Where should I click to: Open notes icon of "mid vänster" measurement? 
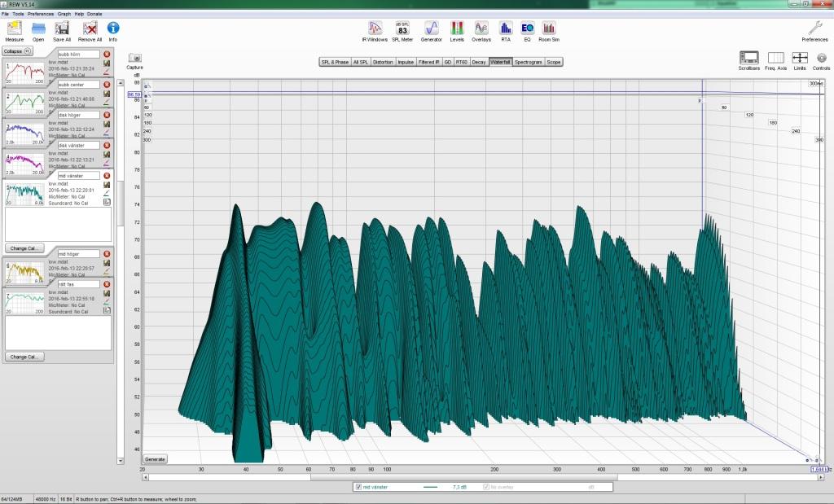(107, 202)
